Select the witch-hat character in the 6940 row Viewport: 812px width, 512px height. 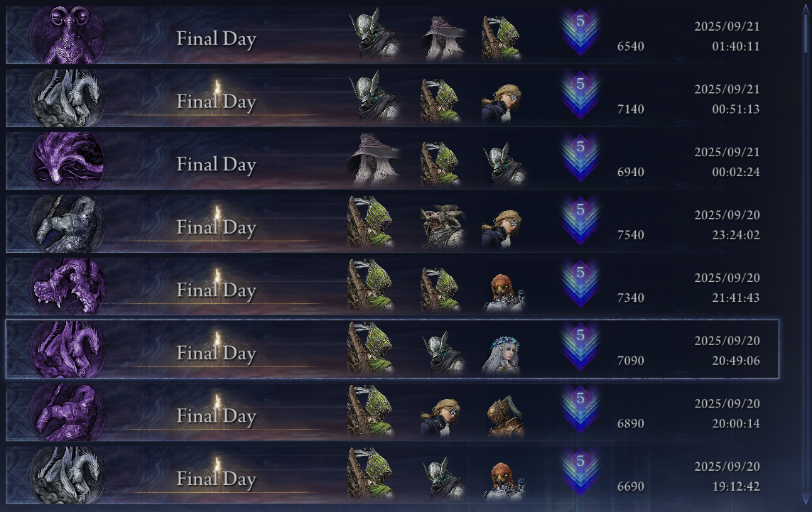pyautogui.click(x=374, y=160)
